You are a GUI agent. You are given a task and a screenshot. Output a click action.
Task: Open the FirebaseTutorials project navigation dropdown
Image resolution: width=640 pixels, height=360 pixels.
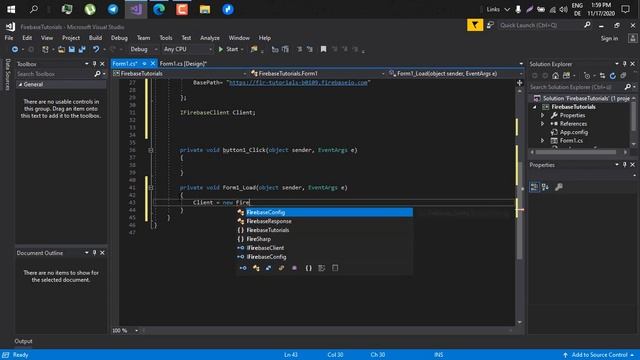click(x=180, y=73)
